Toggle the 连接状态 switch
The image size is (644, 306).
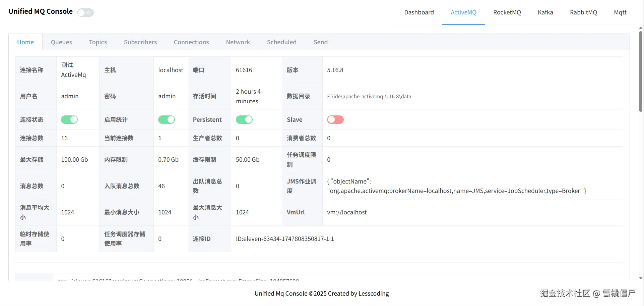[x=69, y=120]
